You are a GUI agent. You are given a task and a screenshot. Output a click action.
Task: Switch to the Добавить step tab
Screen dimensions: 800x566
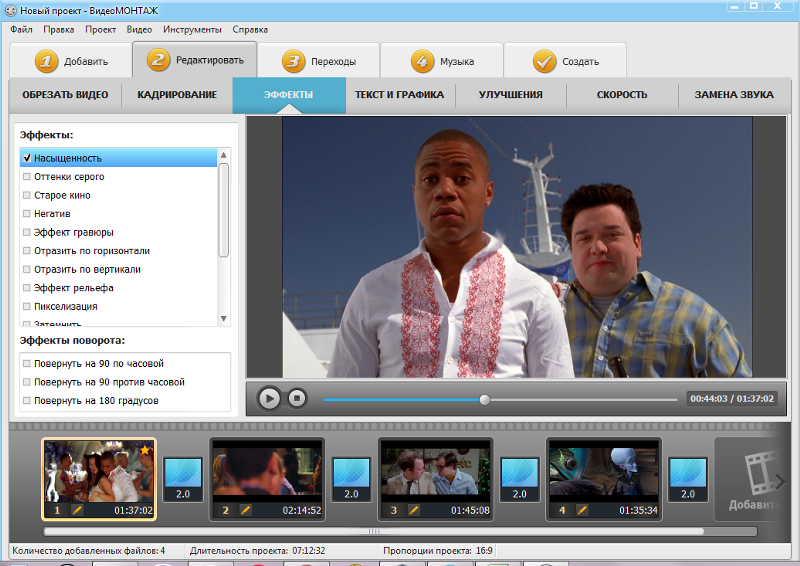(71, 61)
